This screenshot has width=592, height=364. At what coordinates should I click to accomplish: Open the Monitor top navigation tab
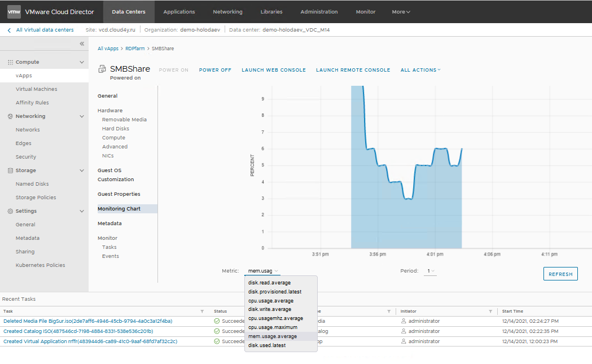[366, 12]
